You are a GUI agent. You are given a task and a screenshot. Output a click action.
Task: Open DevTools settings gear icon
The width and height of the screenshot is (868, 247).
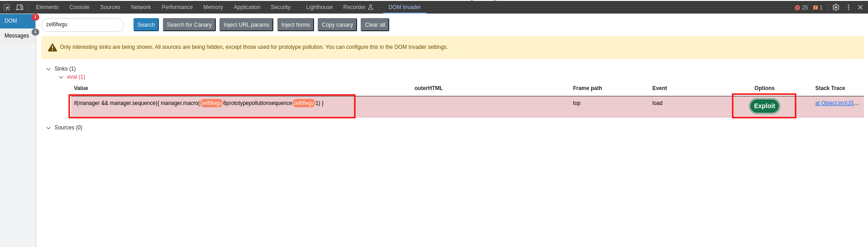click(x=836, y=7)
